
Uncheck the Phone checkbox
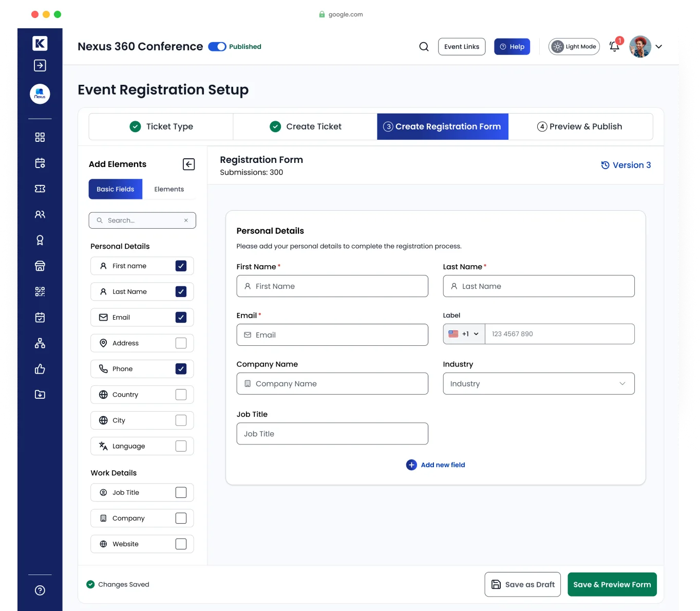181,368
